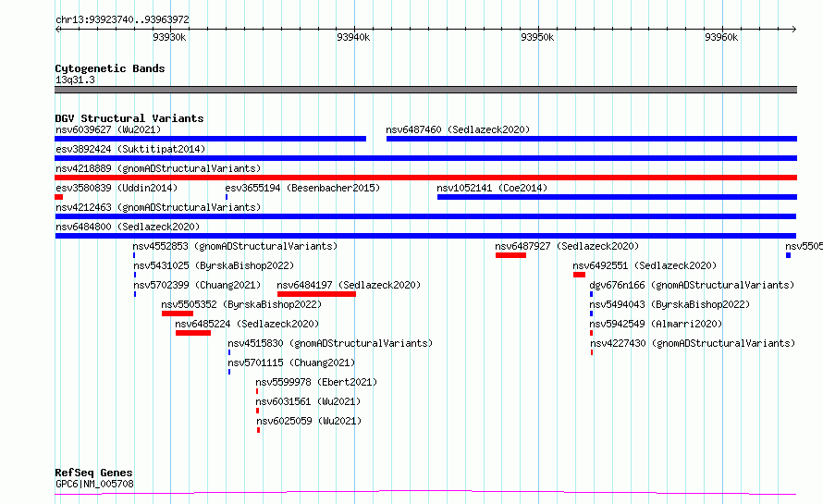The width and height of the screenshot is (823, 504).
Task: Click the DGV Structural Variants track title
Action: (129, 118)
